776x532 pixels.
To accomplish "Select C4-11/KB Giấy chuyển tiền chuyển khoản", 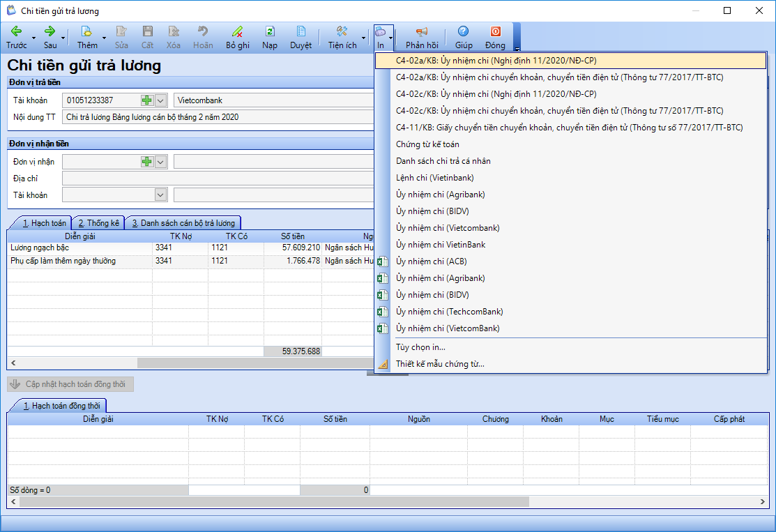I will (x=570, y=128).
